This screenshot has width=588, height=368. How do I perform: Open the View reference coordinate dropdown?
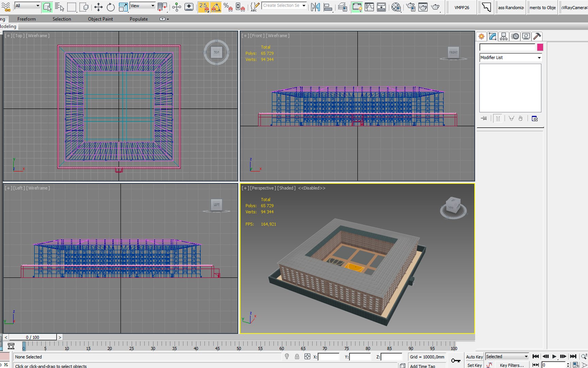pyautogui.click(x=142, y=6)
